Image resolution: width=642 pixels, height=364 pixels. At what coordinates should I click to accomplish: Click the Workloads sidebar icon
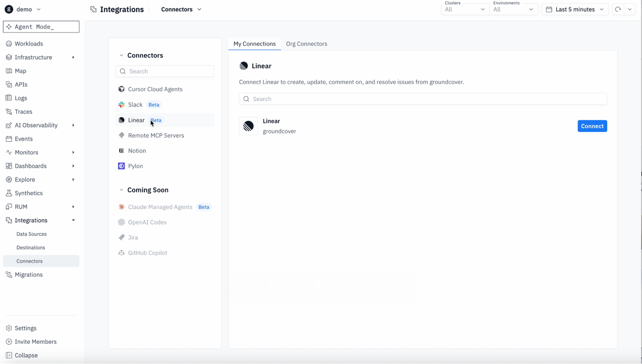tap(9, 44)
